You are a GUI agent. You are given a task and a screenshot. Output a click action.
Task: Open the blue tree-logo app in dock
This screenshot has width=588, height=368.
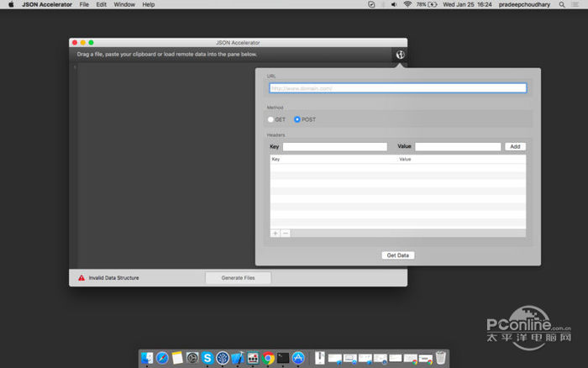tap(223, 358)
